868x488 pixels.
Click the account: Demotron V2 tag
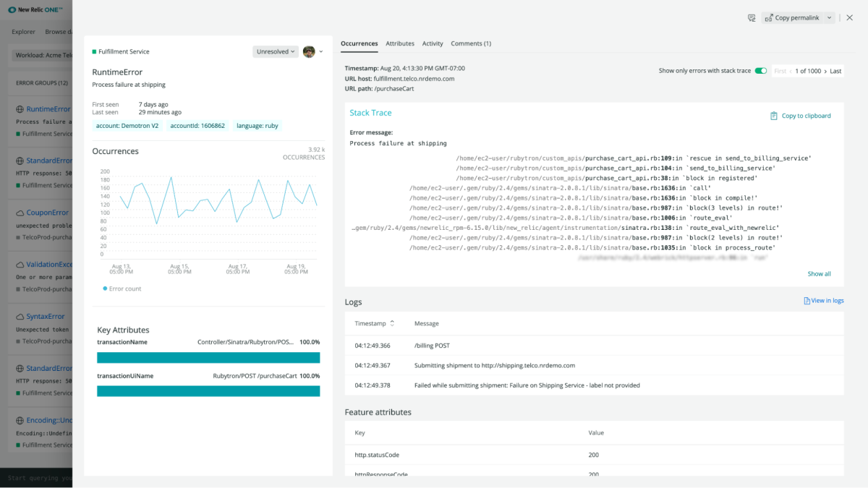[x=127, y=126]
